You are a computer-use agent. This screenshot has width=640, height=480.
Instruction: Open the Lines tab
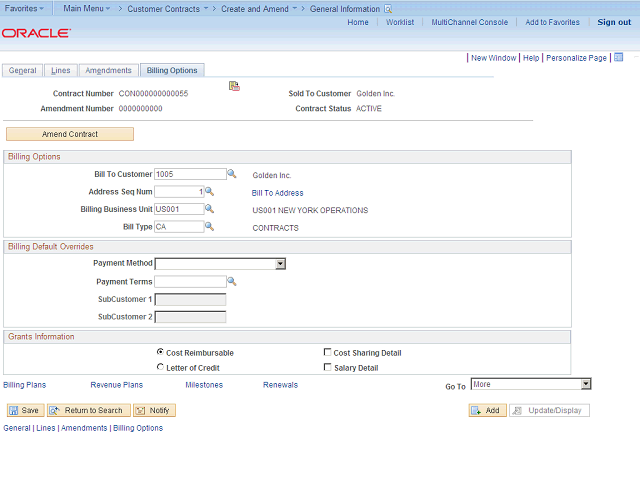(x=60, y=70)
